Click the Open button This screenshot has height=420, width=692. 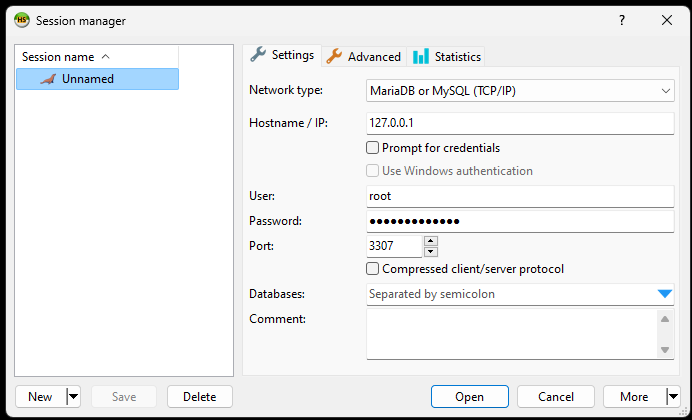tap(470, 397)
